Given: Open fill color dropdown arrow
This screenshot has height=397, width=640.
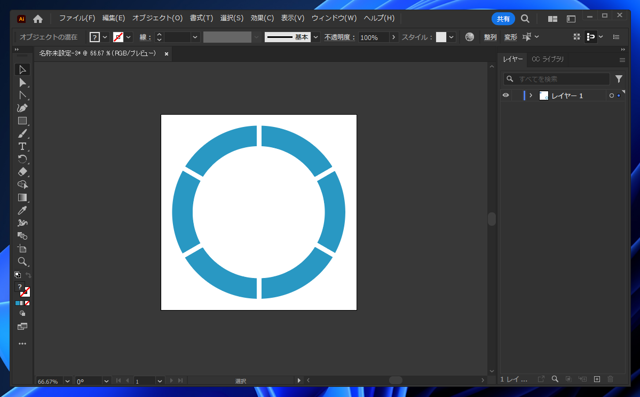Looking at the screenshot, I should click(105, 37).
